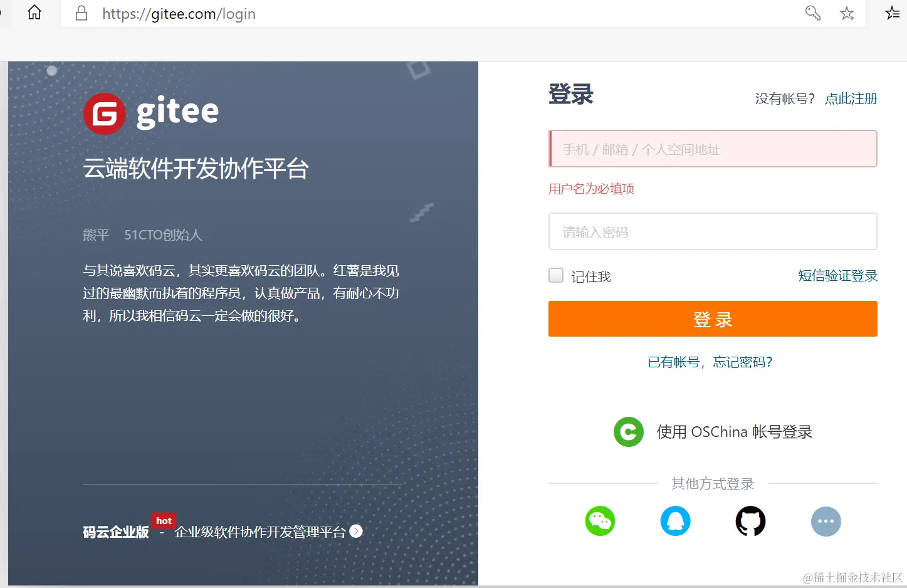The image size is (907, 588).
Task: Focus the 手机/邮箱/个人空间地址 input
Action: pos(713,149)
